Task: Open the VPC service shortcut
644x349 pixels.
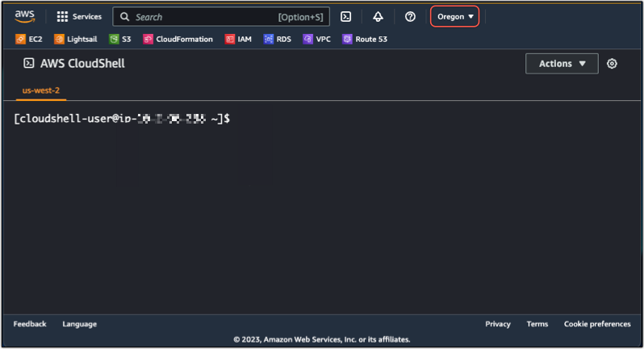Action: tap(317, 39)
